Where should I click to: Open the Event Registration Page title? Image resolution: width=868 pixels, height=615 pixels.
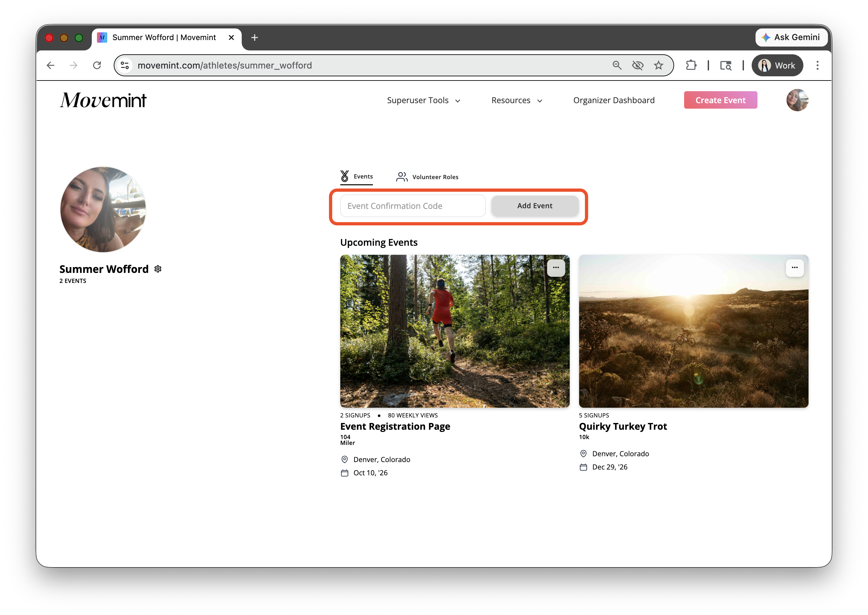[x=395, y=426]
